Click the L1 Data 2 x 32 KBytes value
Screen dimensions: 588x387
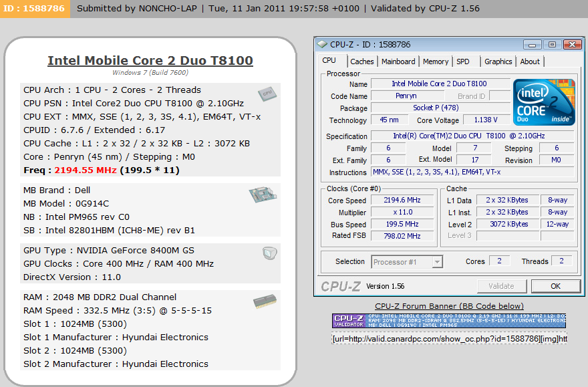point(508,201)
